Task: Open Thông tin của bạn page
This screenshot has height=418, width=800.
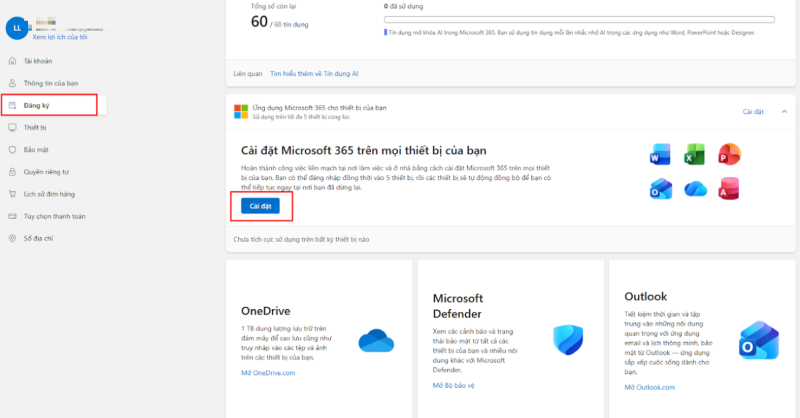Action: [x=53, y=83]
